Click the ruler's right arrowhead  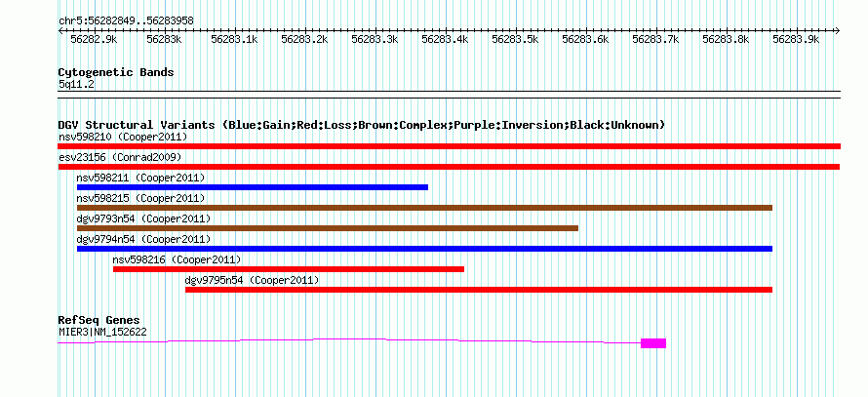[x=837, y=31]
